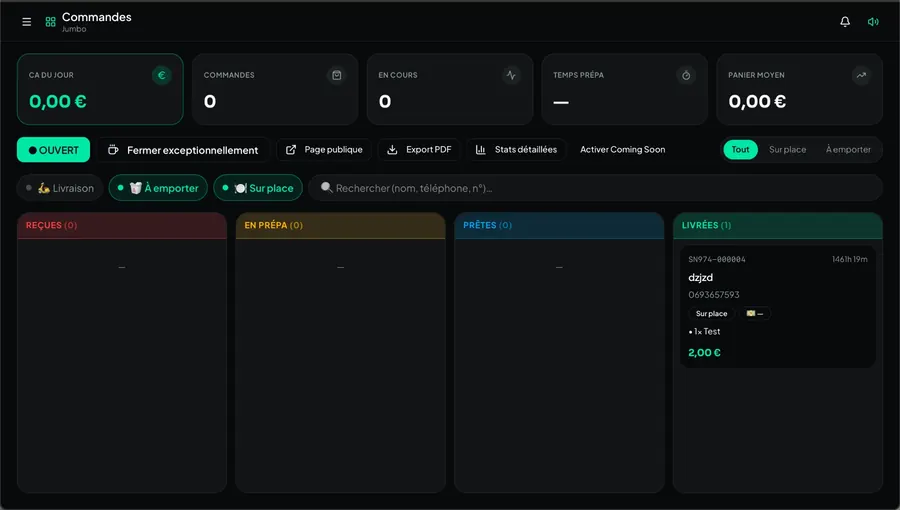Screen dimensions: 900x510
Task: Click the Sur place tag on dzjzd order
Action: [711, 314]
